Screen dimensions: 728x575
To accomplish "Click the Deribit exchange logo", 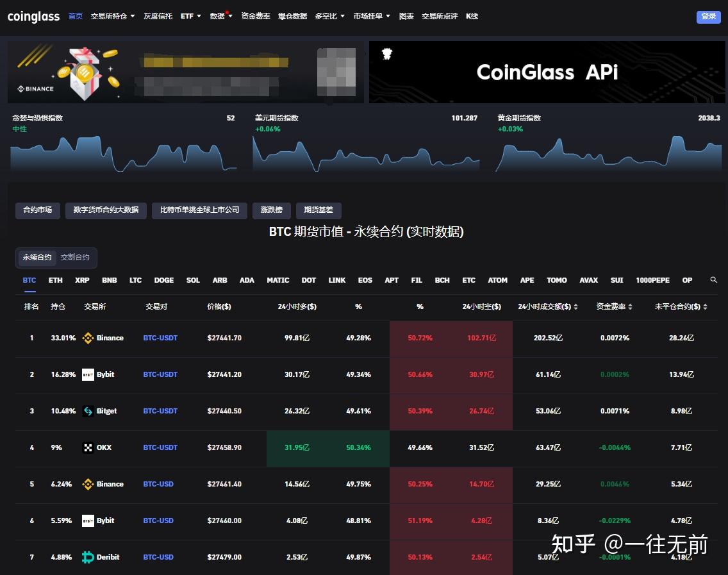I will [x=88, y=557].
